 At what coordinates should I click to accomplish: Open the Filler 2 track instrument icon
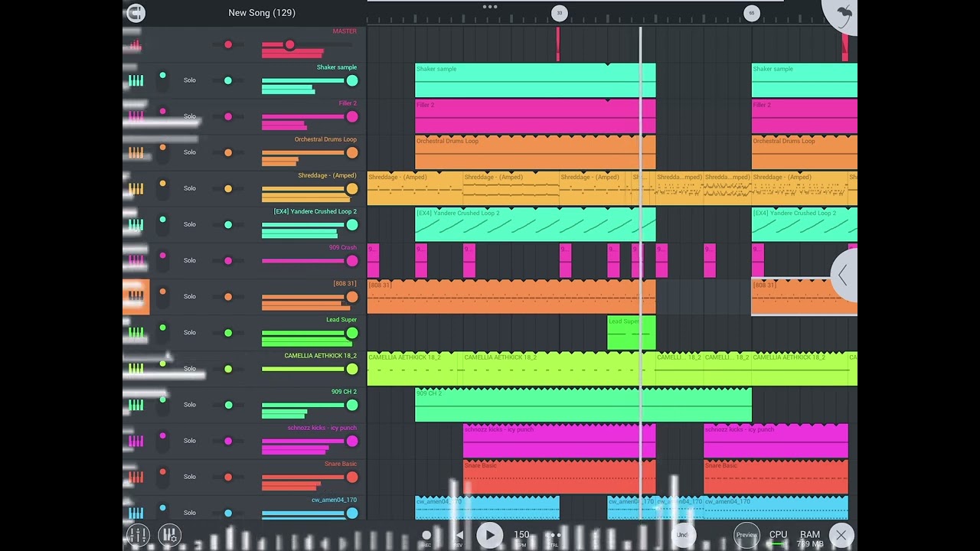(136, 116)
